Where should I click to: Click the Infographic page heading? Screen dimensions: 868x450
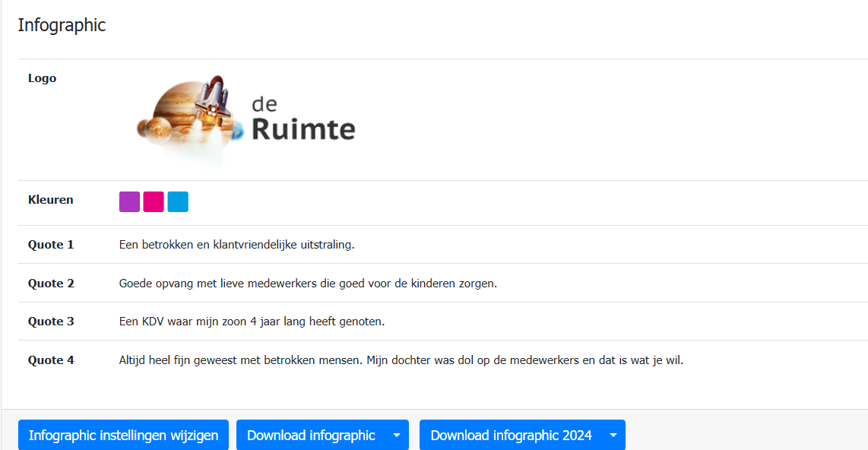(62, 25)
